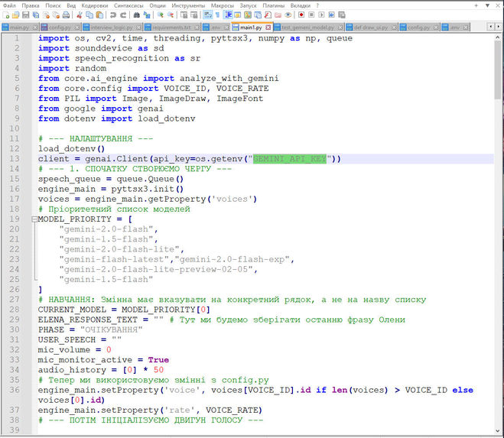Undo the last edit
The height and width of the screenshot is (438, 504).
point(113,15)
